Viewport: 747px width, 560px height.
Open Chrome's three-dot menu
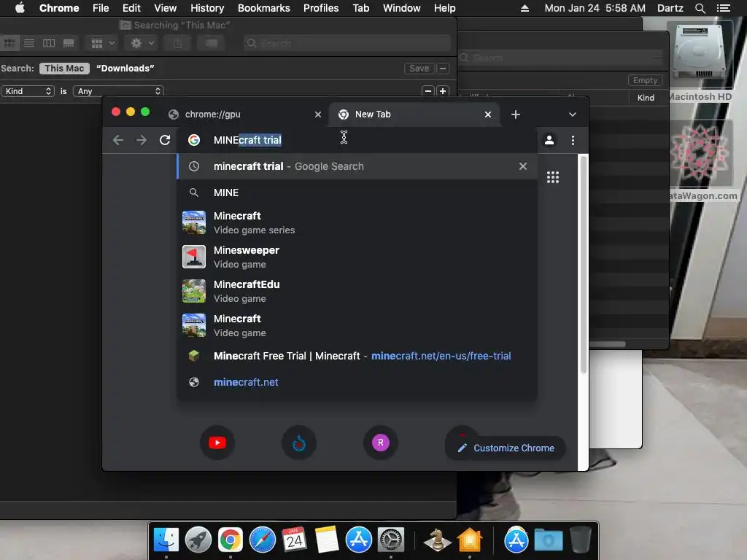(x=573, y=140)
